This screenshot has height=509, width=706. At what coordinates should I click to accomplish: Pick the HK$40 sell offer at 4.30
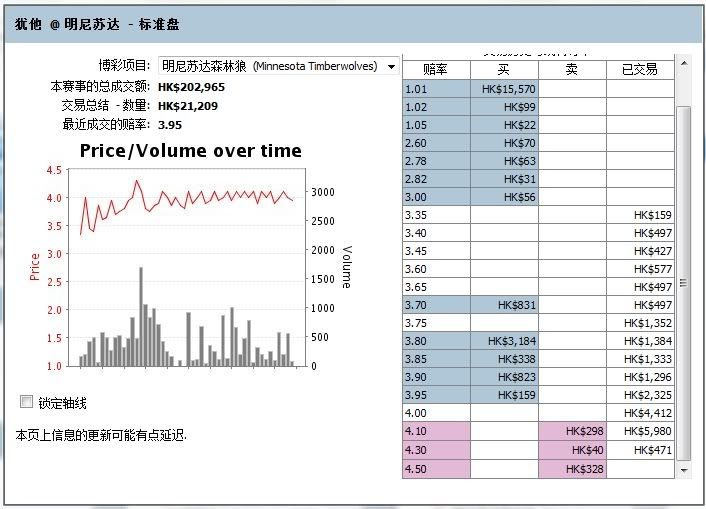(572, 449)
